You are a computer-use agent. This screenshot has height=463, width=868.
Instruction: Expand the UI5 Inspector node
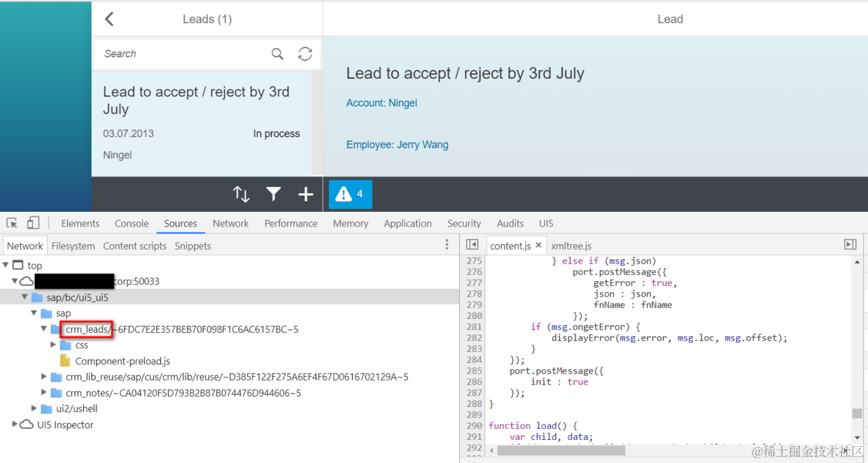click(x=15, y=425)
